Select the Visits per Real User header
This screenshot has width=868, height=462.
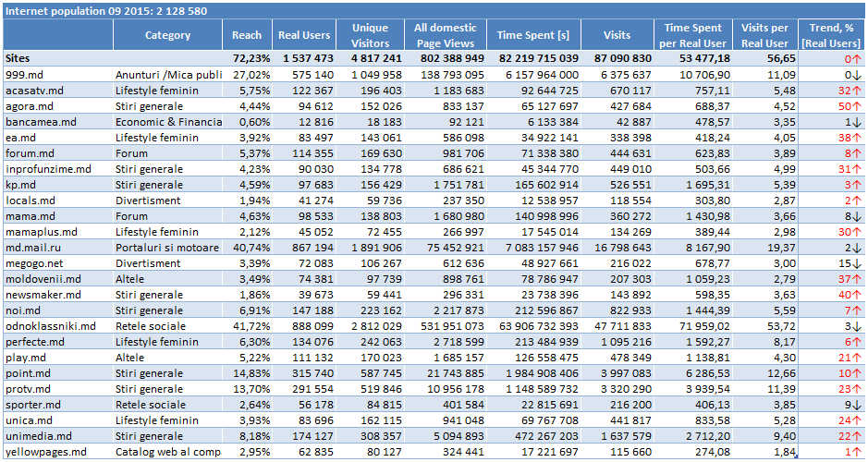(765, 35)
